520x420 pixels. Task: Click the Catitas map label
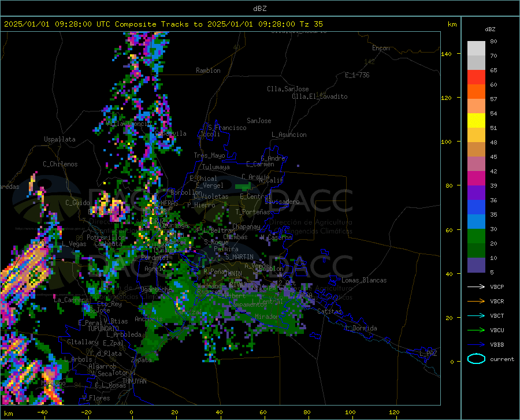[330, 311]
